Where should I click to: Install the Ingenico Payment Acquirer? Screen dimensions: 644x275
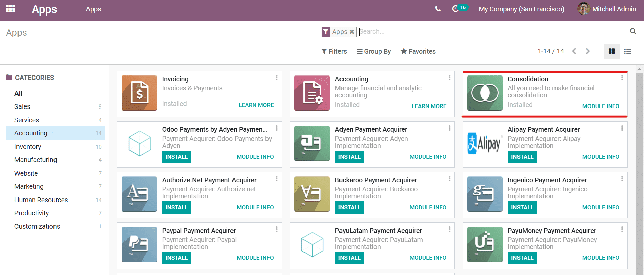pyautogui.click(x=522, y=207)
